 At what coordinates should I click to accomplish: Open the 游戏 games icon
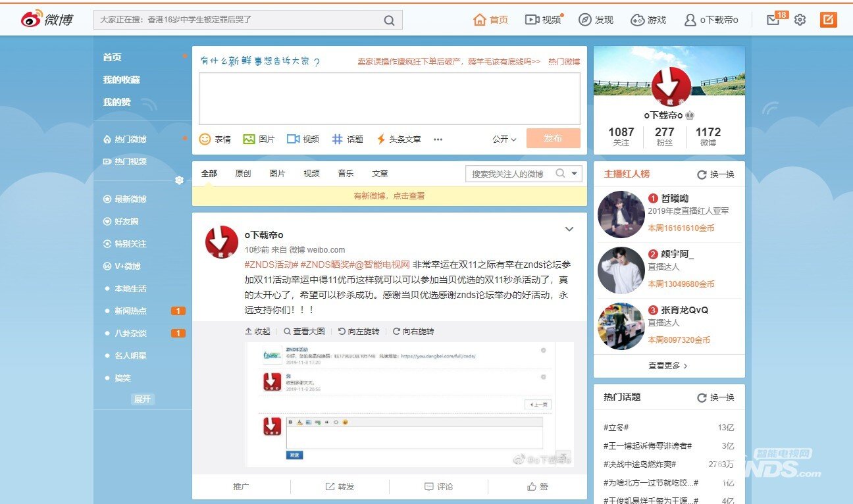click(638, 20)
